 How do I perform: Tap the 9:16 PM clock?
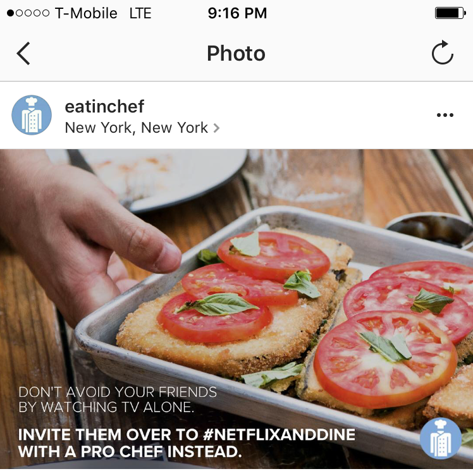pyautogui.click(x=237, y=13)
